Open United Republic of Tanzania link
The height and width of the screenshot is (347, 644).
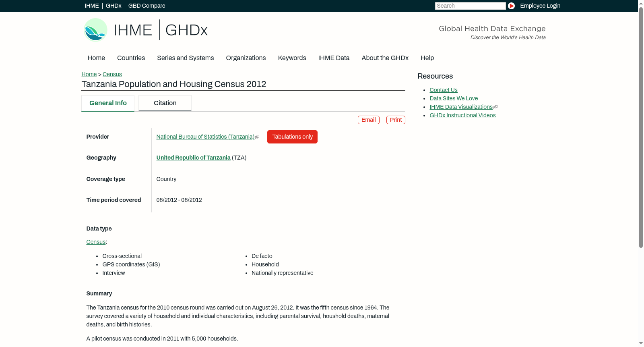[x=193, y=158]
